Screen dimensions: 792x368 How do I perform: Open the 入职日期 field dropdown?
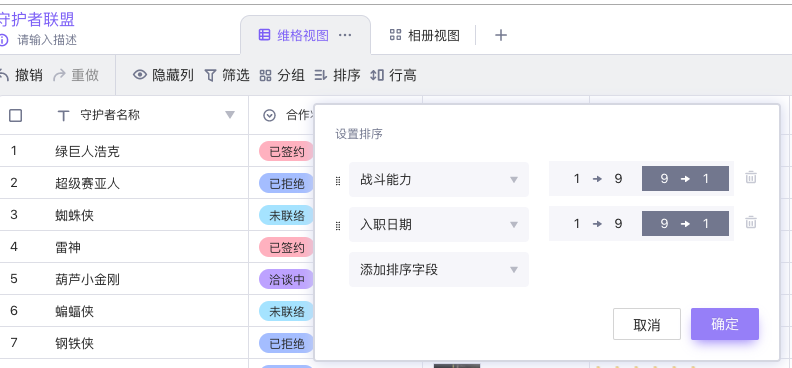coord(439,224)
